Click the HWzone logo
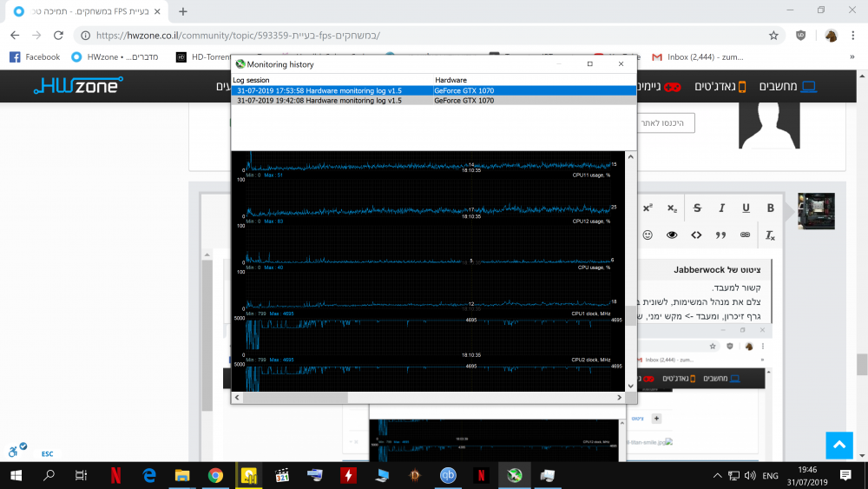This screenshot has height=489, width=868. (78, 86)
